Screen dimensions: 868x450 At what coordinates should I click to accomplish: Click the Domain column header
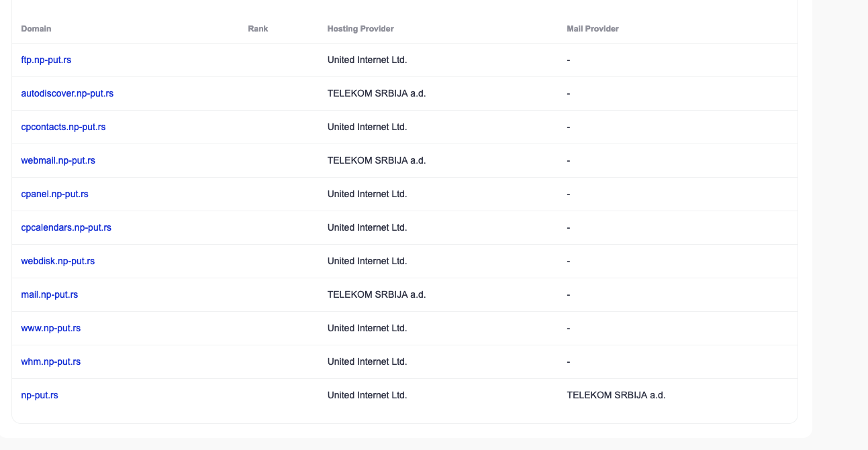[x=36, y=29]
